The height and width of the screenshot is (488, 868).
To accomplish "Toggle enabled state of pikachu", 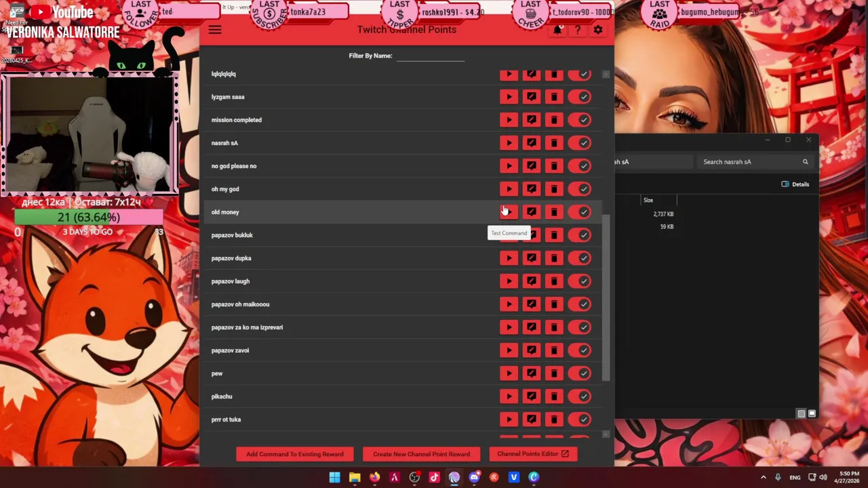I will pos(580,396).
